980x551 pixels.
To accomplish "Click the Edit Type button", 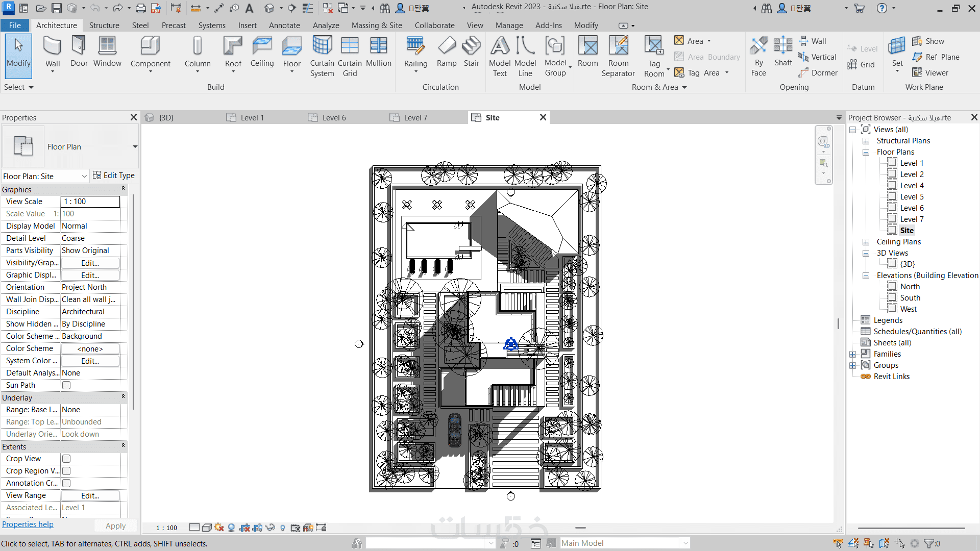I will click(114, 176).
